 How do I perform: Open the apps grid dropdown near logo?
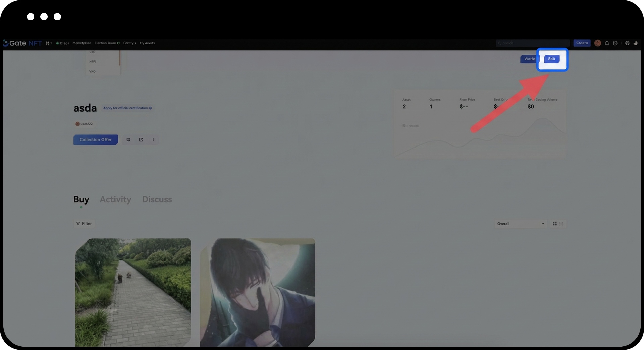(x=49, y=43)
